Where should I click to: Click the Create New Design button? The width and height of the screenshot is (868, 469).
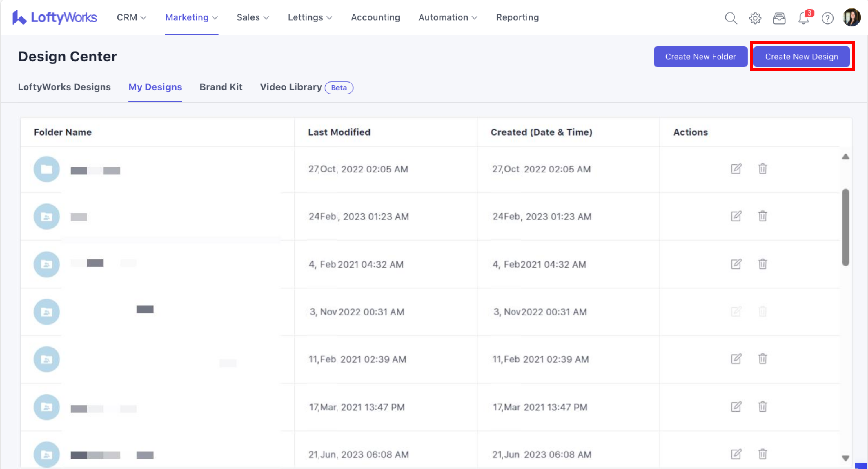tap(801, 57)
